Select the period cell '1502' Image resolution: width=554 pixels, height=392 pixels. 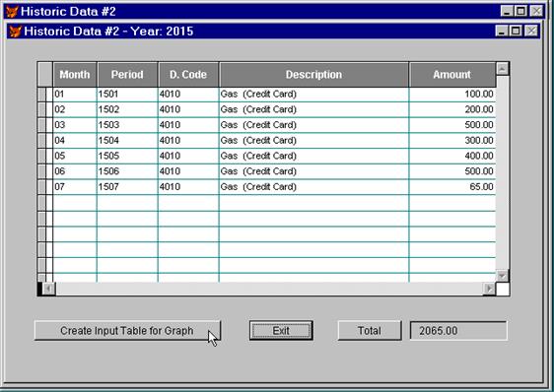click(x=127, y=109)
